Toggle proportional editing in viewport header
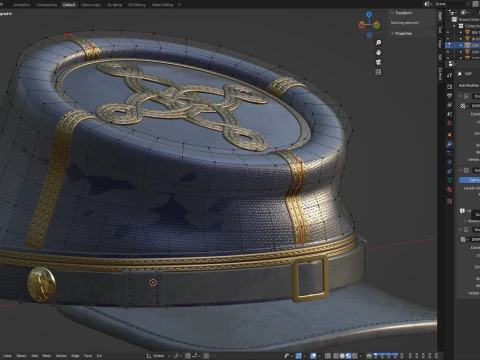Image resolution: width=480 pixels, height=360 pixels. (207, 356)
